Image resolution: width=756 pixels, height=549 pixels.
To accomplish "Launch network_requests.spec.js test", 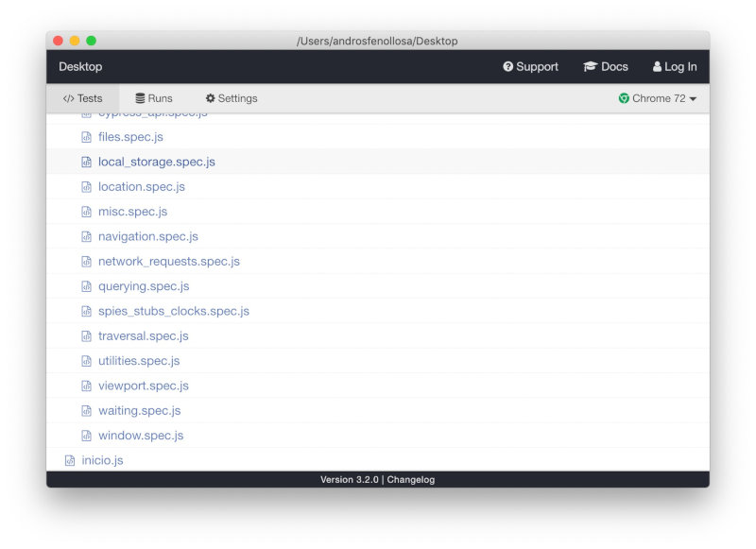I will pos(168,262).
